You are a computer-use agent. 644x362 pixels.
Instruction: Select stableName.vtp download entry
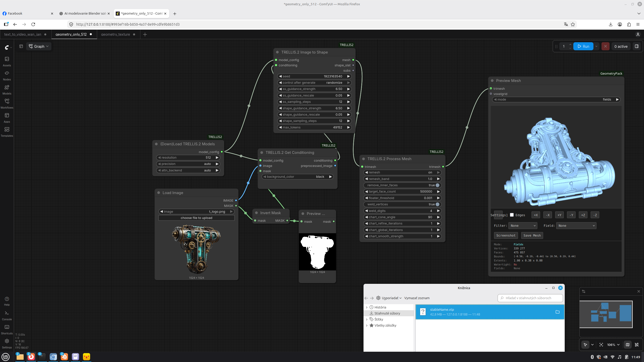tap(490, 312)
